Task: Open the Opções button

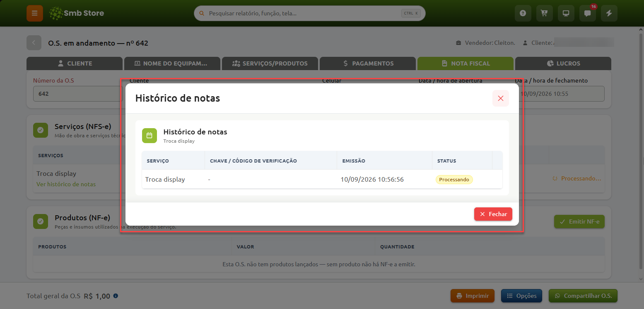Action: tap(521, 296)
